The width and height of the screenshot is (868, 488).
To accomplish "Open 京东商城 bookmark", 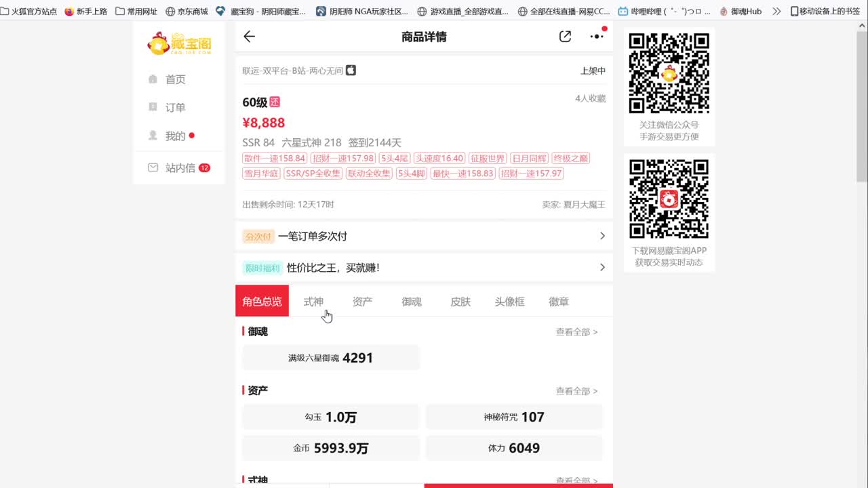I will [187, 11].
